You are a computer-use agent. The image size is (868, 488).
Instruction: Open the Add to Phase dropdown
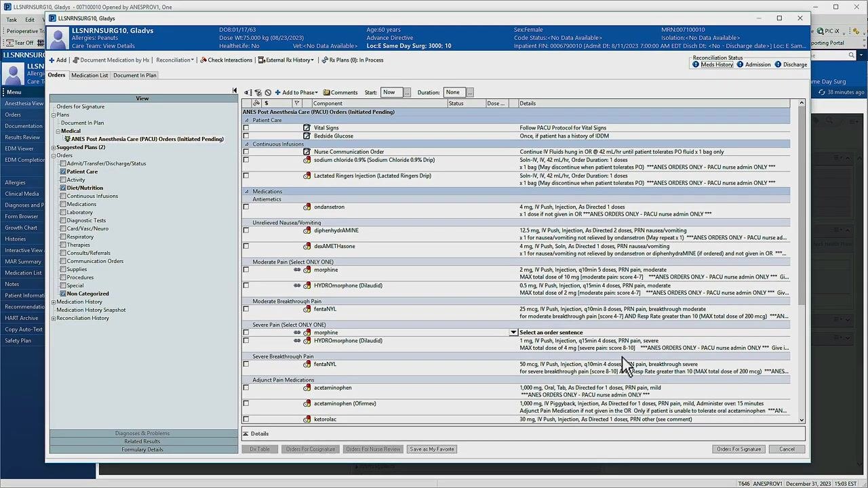coord(296,93)
